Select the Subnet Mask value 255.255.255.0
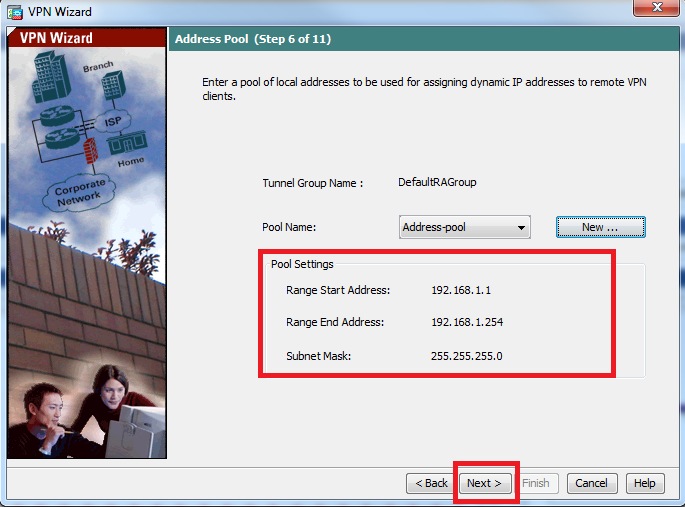The height and width of the screenshot is (507, 685). tap(466, 356)
